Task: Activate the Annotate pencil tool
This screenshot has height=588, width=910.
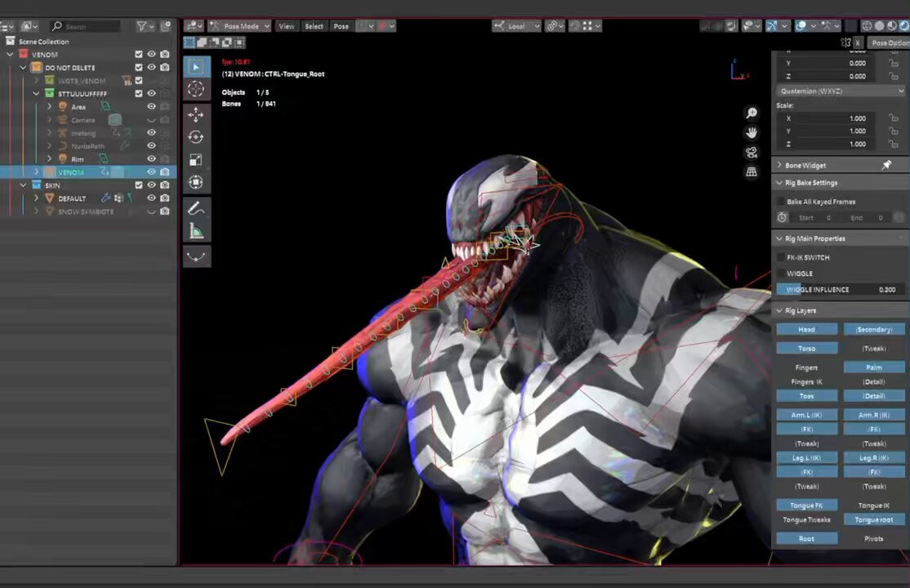Action: click(x=196, y=209)
